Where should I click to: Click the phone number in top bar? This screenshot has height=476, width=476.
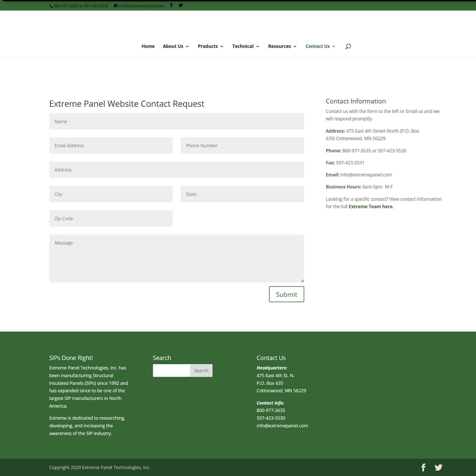(x=79, y=6)
